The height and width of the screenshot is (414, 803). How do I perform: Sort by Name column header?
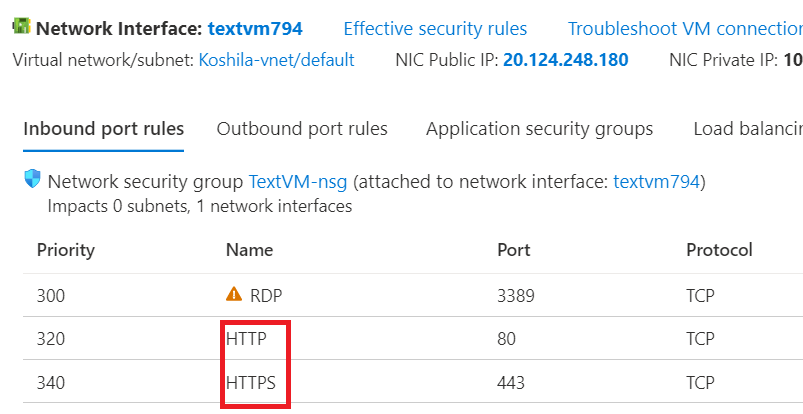249,250
